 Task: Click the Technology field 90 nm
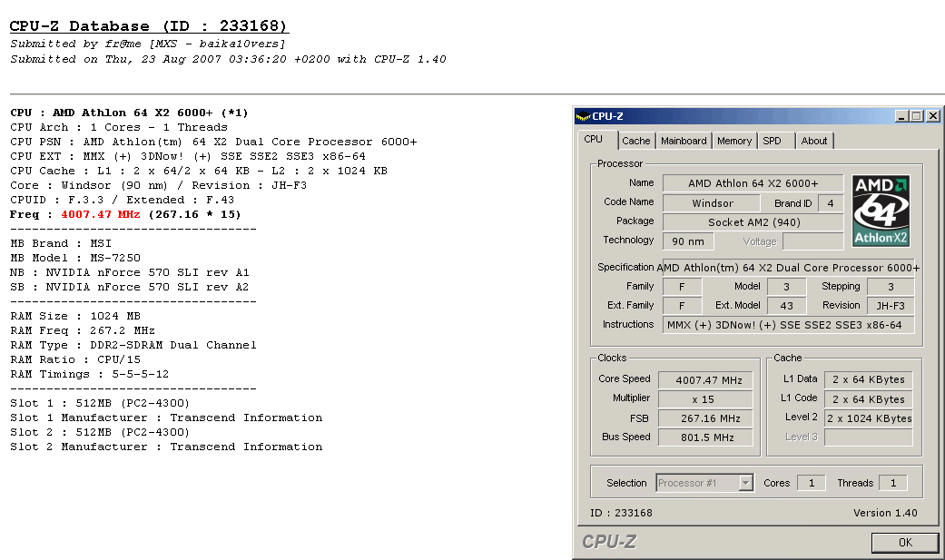point(688,241)
